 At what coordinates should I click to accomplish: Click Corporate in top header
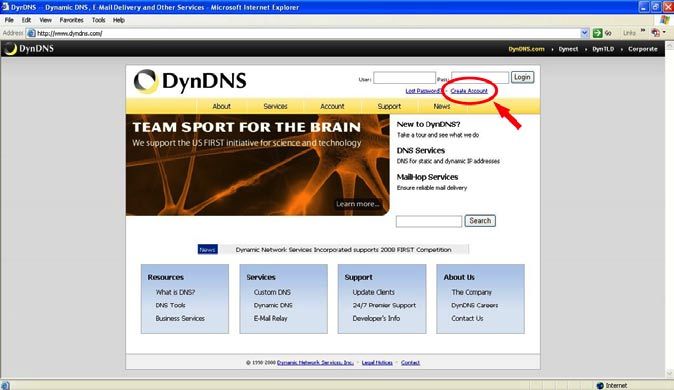pyautogui.click(x=643, y=49)
